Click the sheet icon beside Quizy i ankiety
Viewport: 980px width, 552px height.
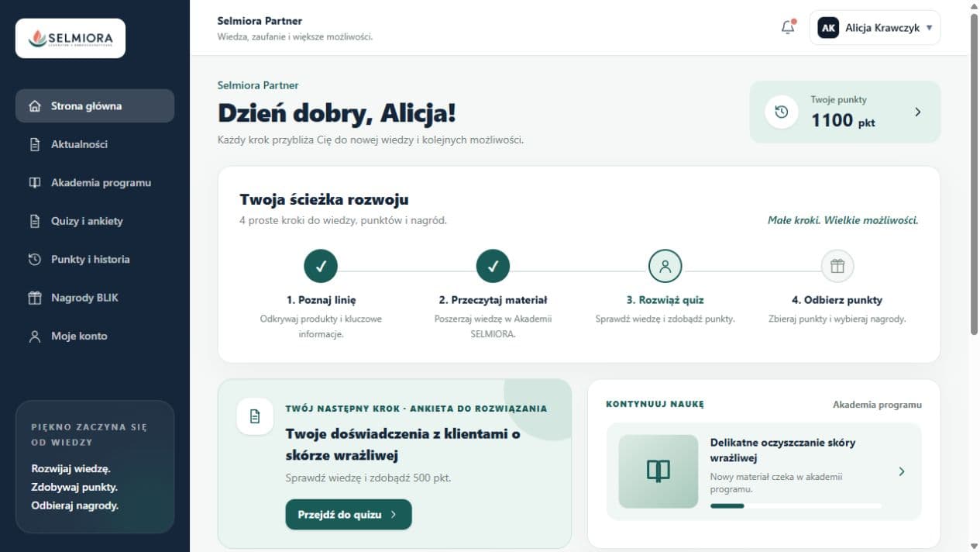pos(34,221)
